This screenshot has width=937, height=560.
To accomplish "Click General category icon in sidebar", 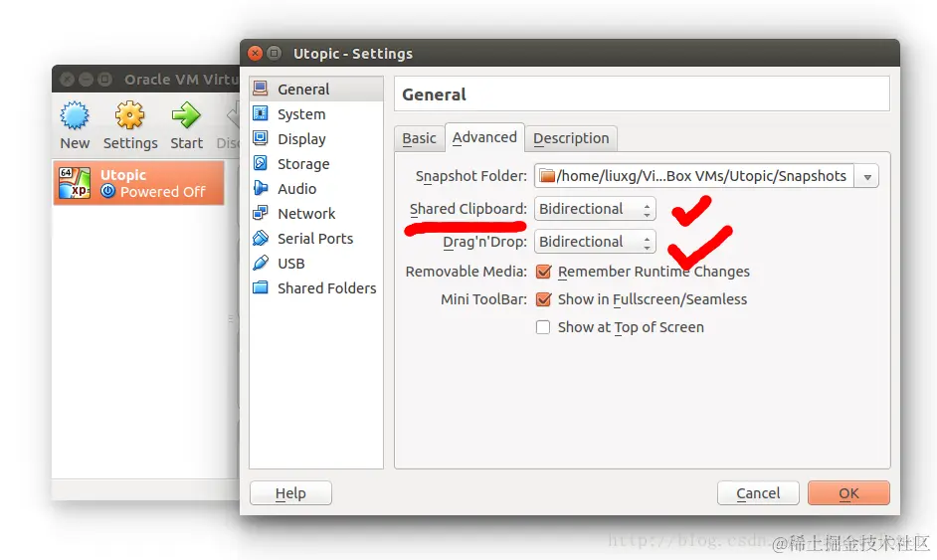I will [x=260, y=89].
